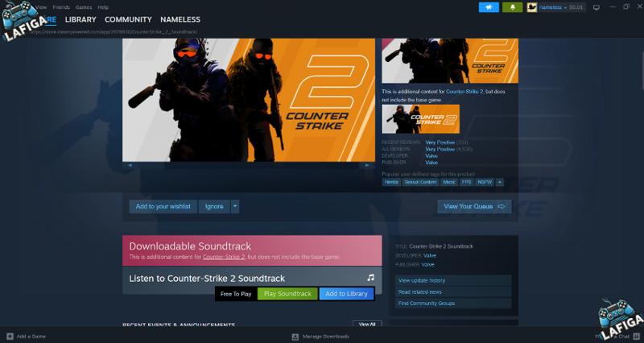Click the Counter-Strike 2 header capsule image
This screenshot has height=343, width=644.
pos(450,61)
